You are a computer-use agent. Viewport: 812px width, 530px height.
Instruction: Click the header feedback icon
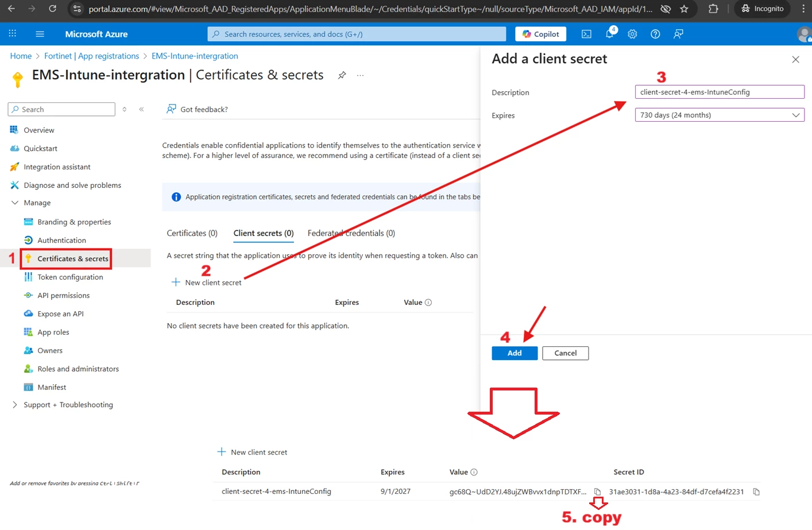coord(678,34)
